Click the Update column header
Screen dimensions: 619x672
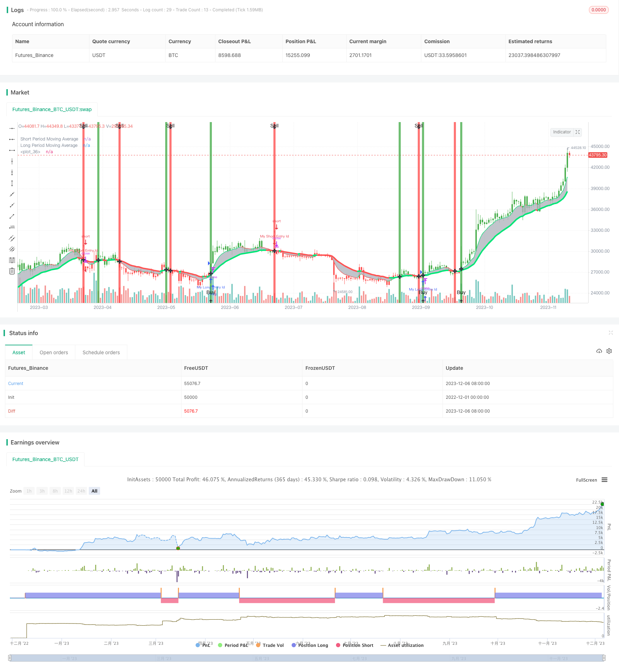(x=454, y=368)
